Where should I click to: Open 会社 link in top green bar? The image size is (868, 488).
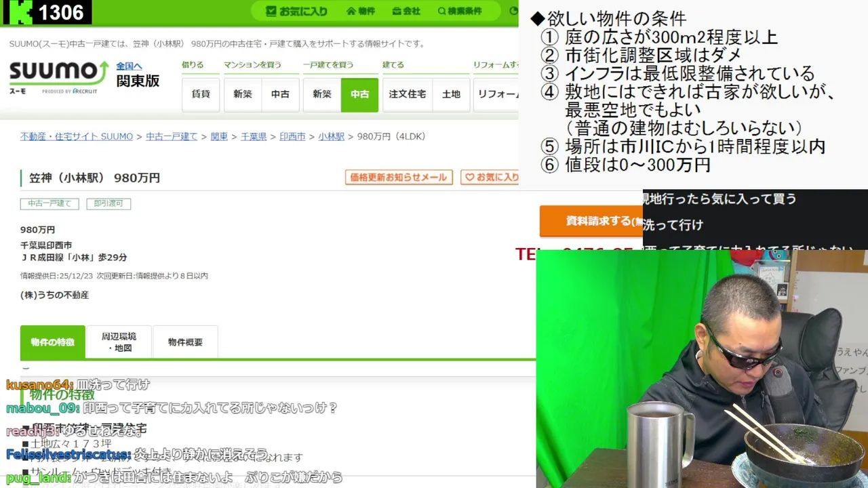tap(406, 11)
